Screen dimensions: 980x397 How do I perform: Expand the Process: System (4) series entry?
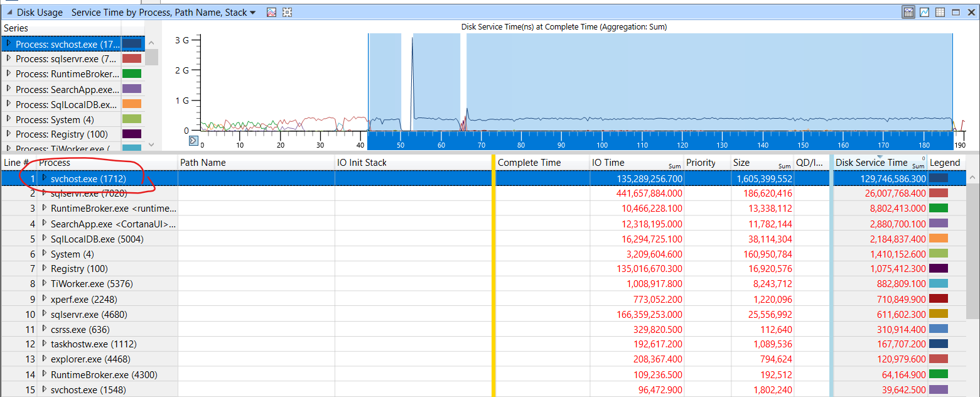9,119
